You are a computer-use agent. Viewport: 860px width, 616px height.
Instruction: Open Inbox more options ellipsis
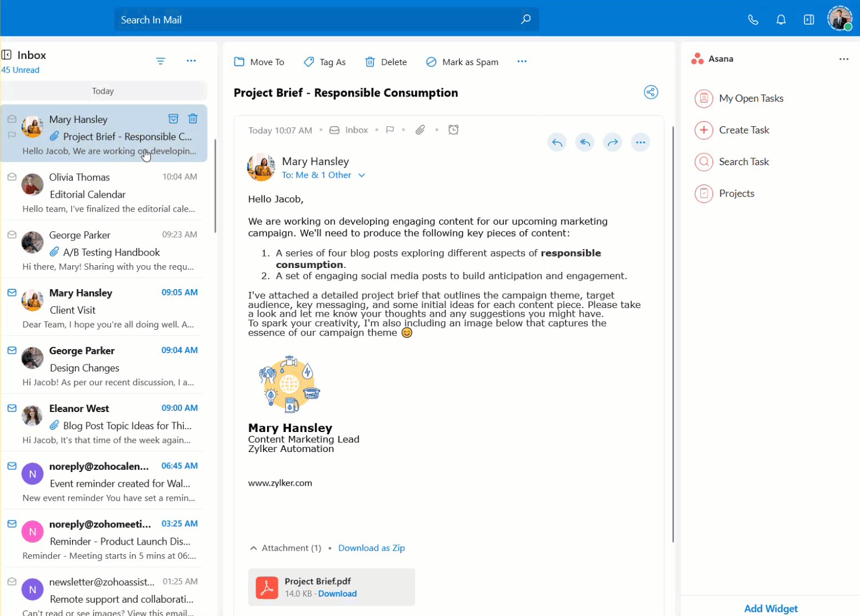(x=191, y=61)
